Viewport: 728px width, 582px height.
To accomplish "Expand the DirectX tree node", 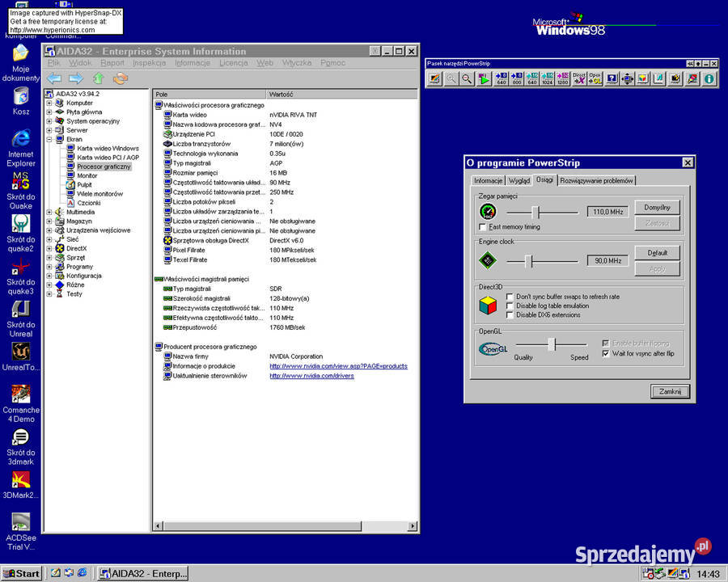I will coord(49,248).
